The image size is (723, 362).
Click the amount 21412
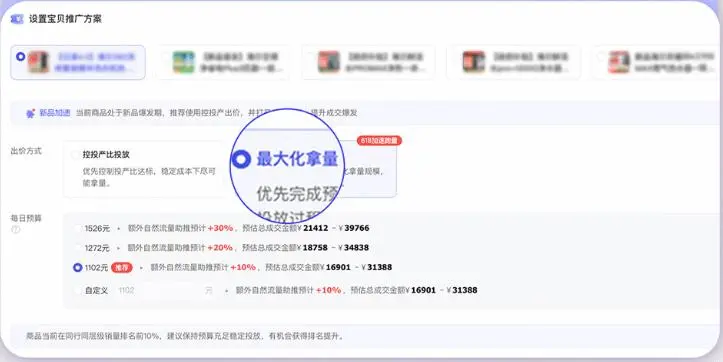pyautogui.click(x=316, y=228)
